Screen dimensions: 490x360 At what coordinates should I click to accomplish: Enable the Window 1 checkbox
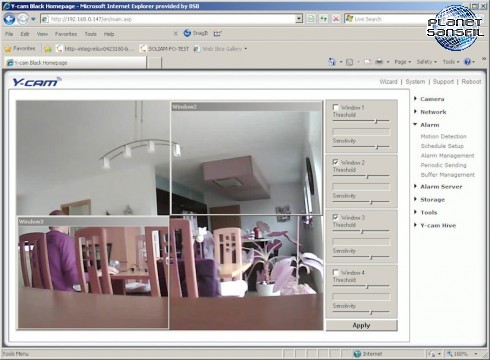(x=336, y=107)
